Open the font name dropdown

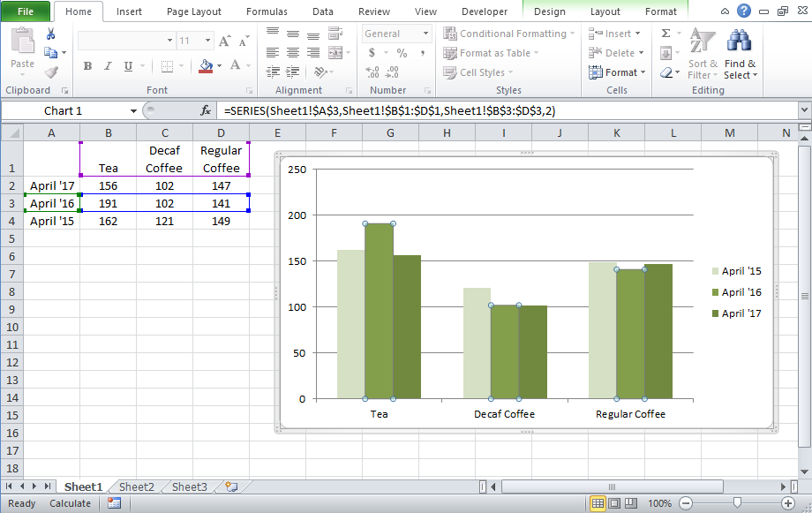(x=169, y=41)
